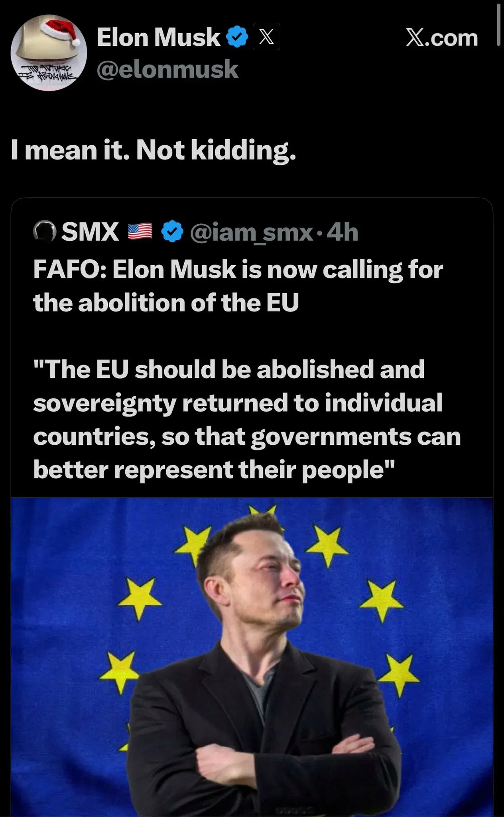
Task: Click the scrollbar thumb at the window edge
Action: 498,23
